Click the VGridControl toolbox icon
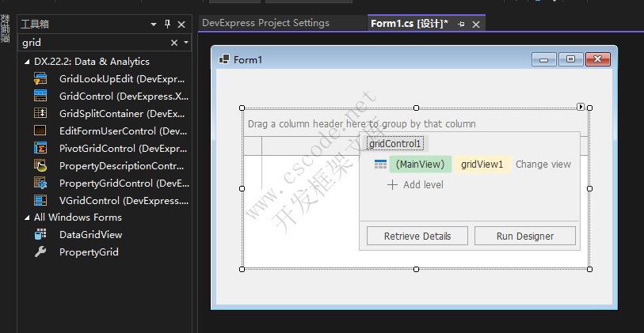Viewport: 644px width, 333px height. [x=40, y=200]
